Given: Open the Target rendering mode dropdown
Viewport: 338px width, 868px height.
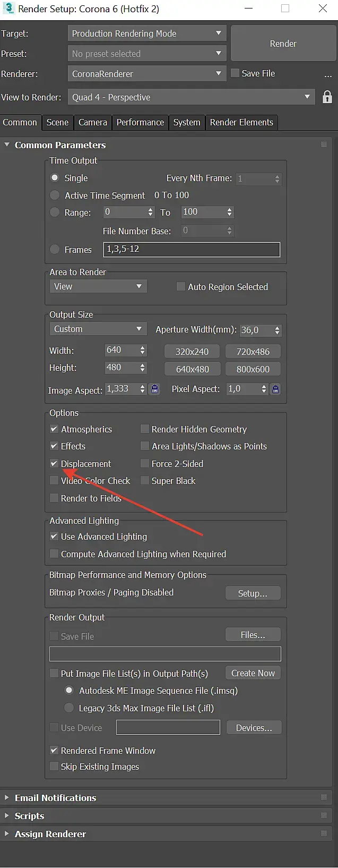Looking at the screenshot, I should (x=147, y=33).
